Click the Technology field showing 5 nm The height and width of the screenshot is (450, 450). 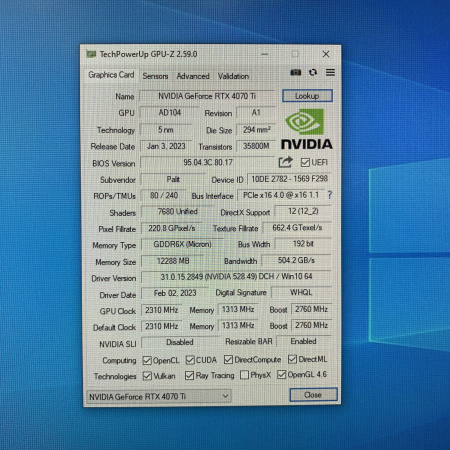(x=166, y=130)
